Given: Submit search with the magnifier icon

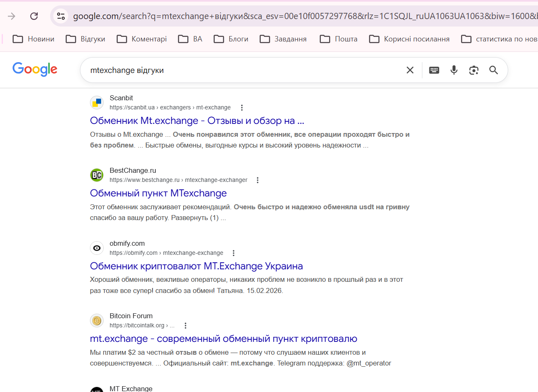Looking at the screenshot, I should tap(493, 70).
